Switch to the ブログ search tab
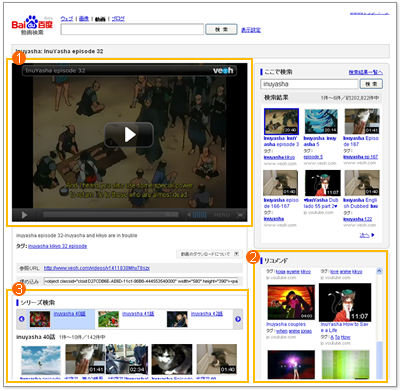 (x=118, y=19)
